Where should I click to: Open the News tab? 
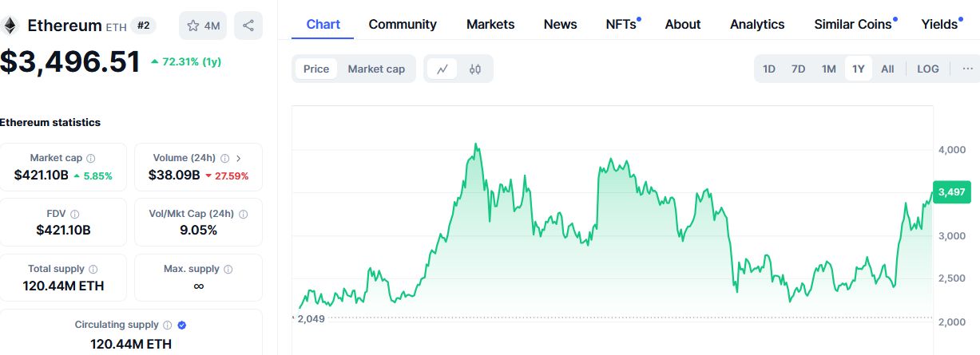point(561,24)
